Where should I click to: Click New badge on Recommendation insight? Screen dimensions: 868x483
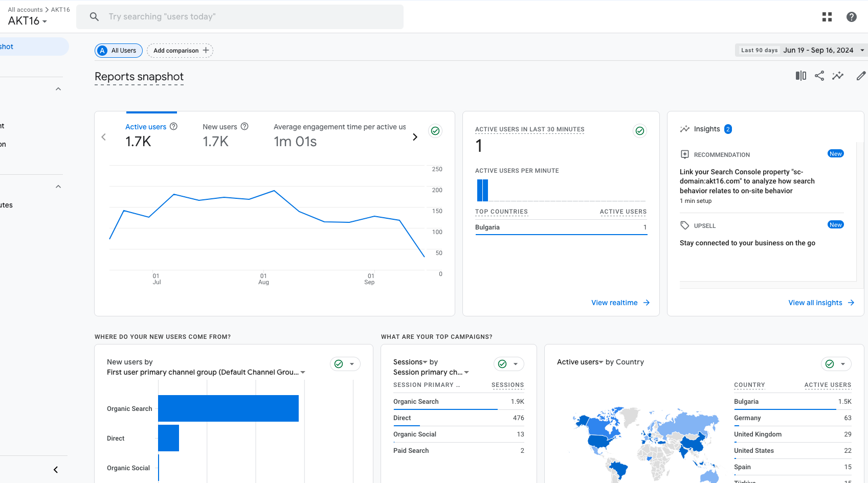pos(836,154)
